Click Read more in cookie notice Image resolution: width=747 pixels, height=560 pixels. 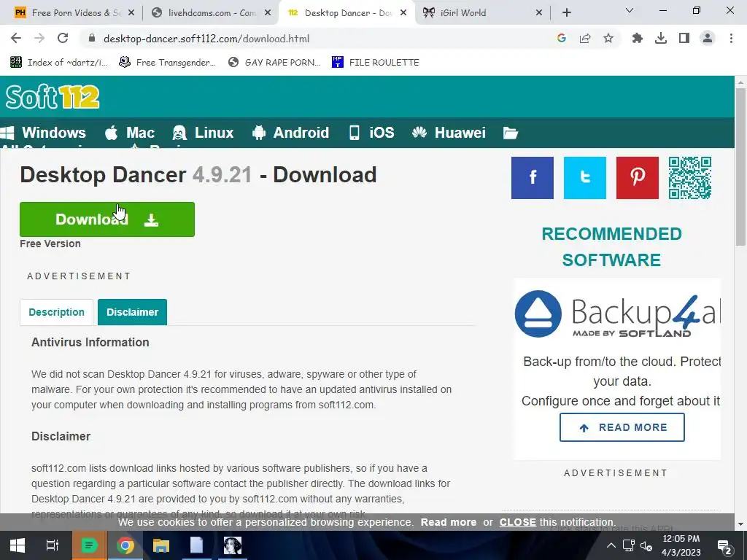tap(449, 522)
